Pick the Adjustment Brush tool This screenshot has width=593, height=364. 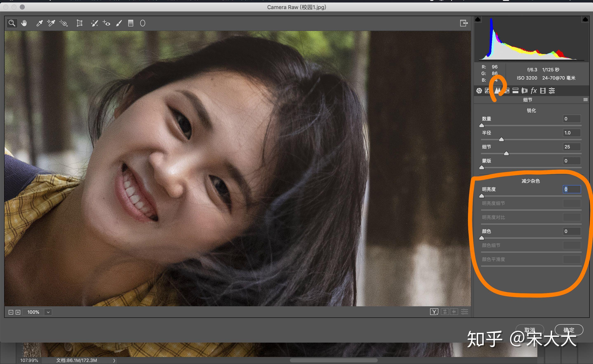pos(119,23)
